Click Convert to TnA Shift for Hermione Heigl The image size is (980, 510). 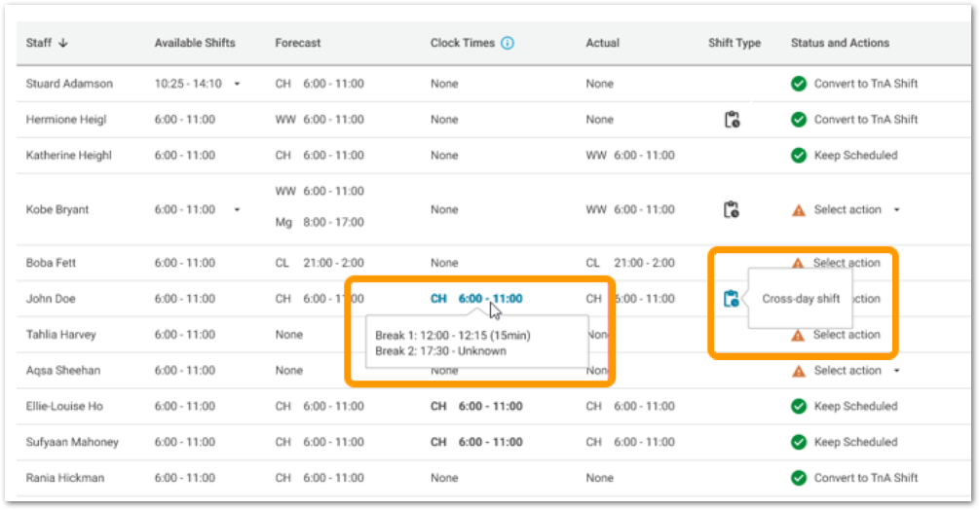(865, 120)
